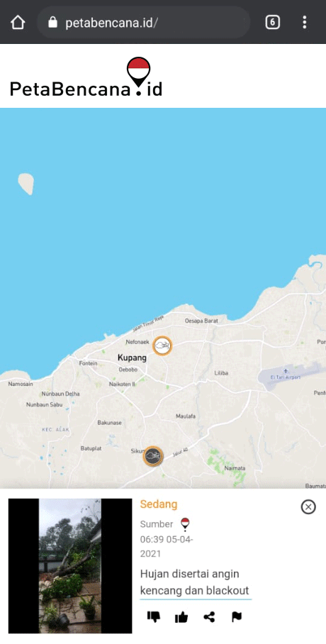Select the wind report marker near Sikumana
Screen dimensions: 326x644
pos(153,456)
